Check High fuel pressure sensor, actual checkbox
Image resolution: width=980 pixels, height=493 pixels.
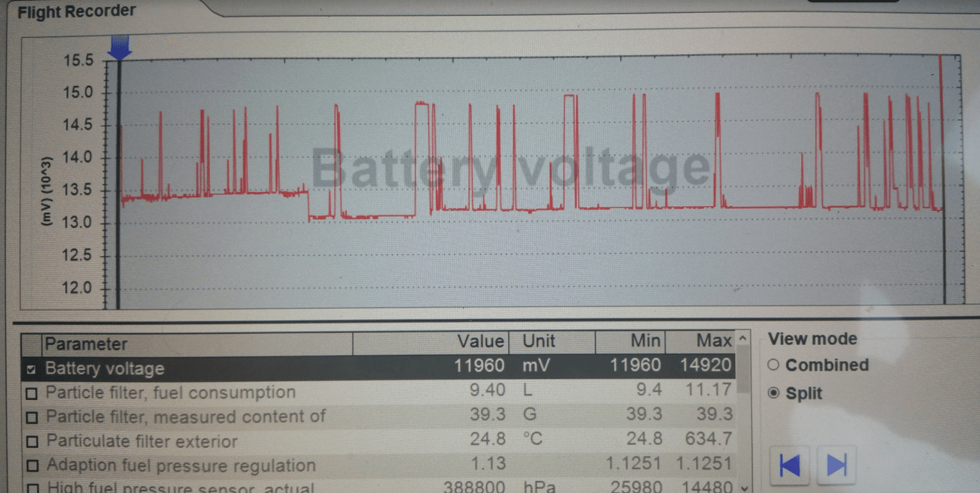(x=33, y=488)
